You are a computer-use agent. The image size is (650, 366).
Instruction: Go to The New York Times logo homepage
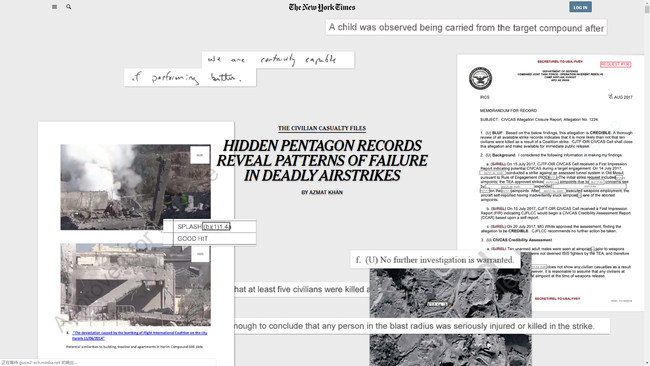click(x=322, y=7)
